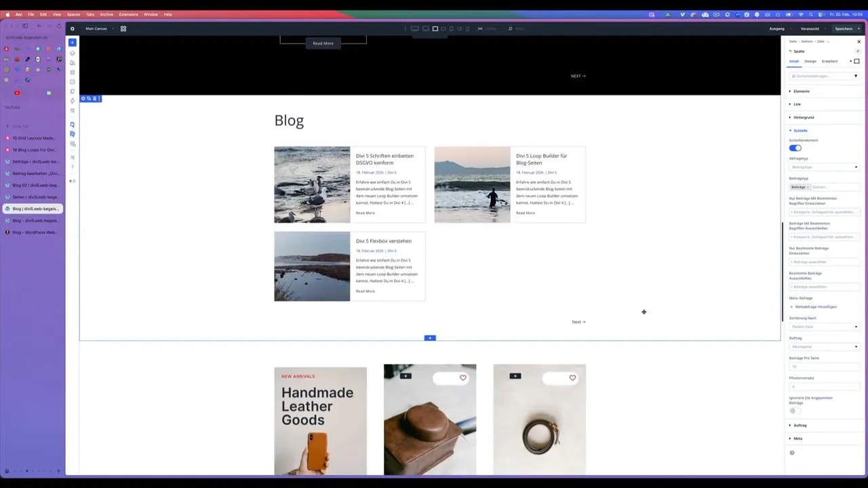This screenshot has height=488, width=868.
Task: Click the blue plus icon in the left builder sidebar
Action: pyautogui.click(x=73, y=42)
